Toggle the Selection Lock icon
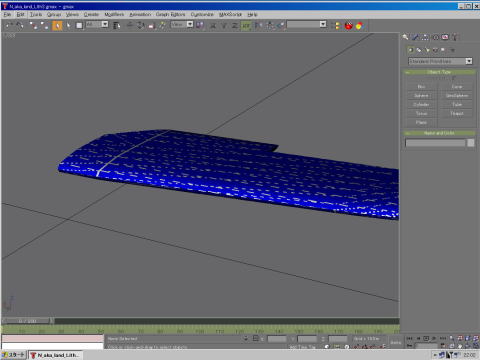 click(246, 339)
